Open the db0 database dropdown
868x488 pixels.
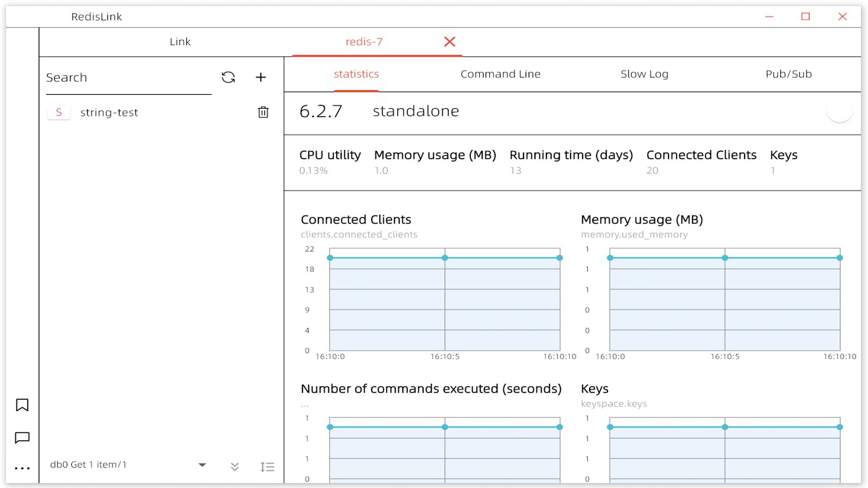tap(202, 465)
